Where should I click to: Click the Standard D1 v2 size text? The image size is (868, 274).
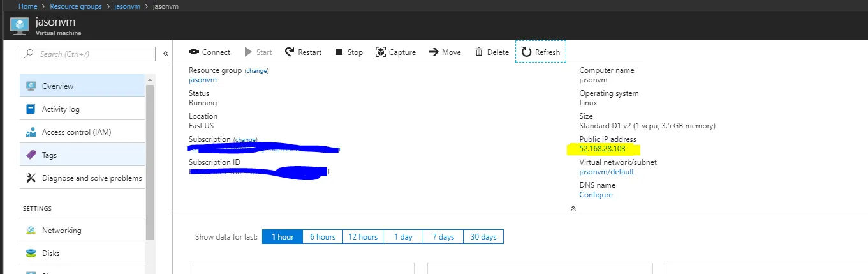[x=647, y=126]
